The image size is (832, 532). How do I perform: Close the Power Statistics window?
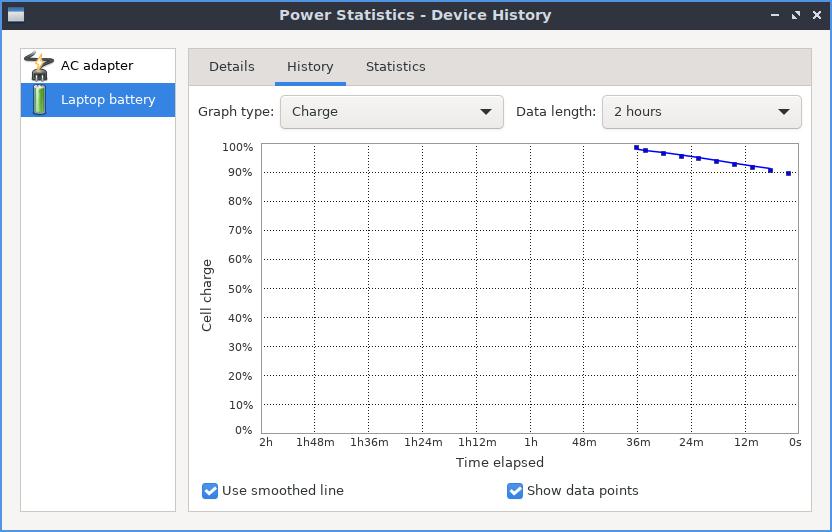(x=817, y=15)
